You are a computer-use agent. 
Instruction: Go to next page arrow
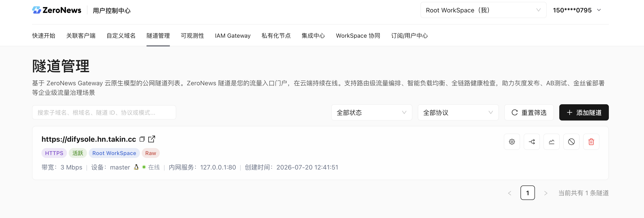point(546,193)
